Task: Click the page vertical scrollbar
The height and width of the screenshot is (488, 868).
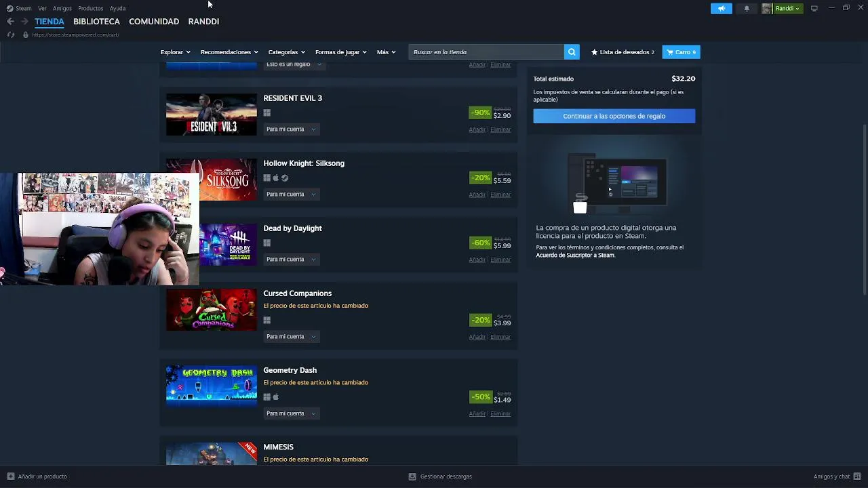Action: [864, 209]
